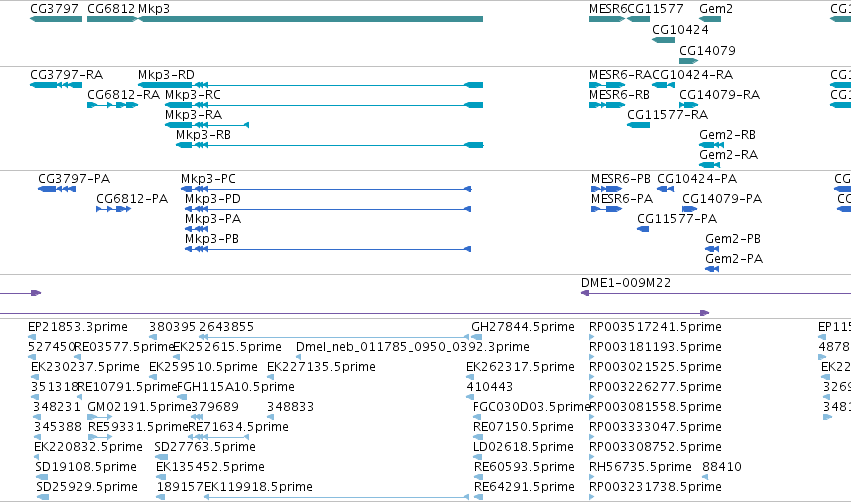Screen dimensions: 851x502
Task: Open the Gem2 gene feature
Action: 710,19
